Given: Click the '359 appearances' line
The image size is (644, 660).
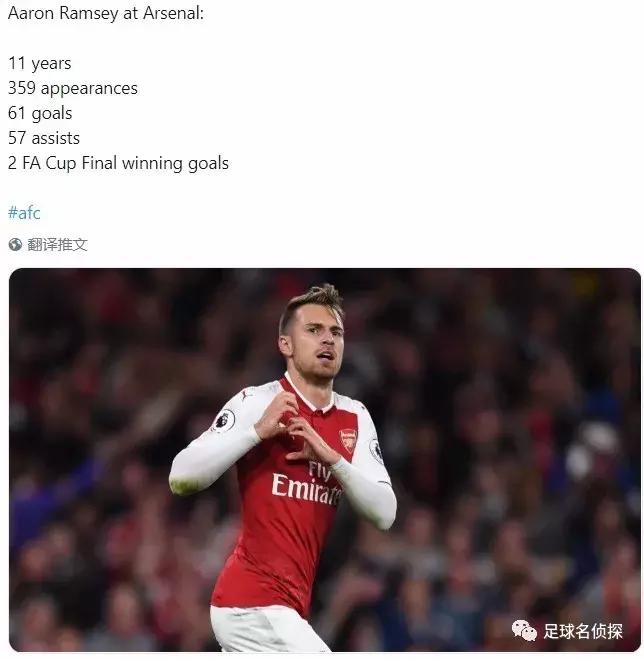Looking at the screenshot, I should pos(73,88).
